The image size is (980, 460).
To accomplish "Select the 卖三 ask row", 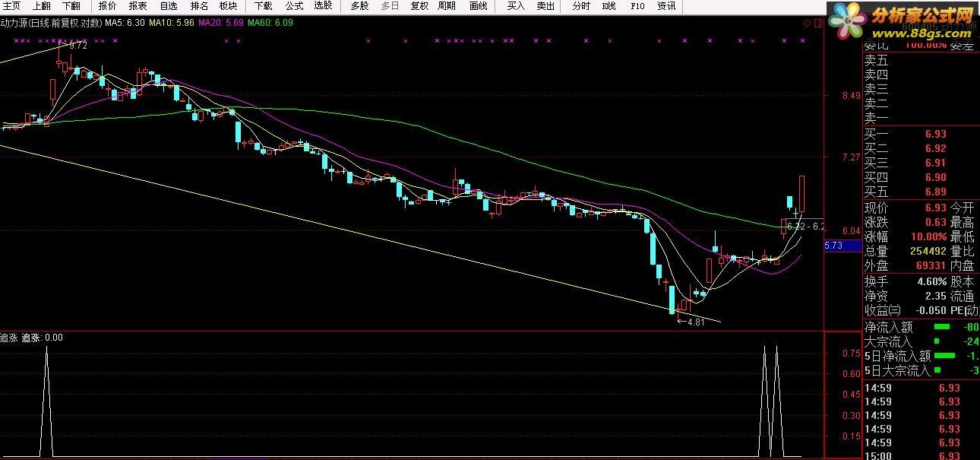I will pyautogui.click(x=921, y=89).
